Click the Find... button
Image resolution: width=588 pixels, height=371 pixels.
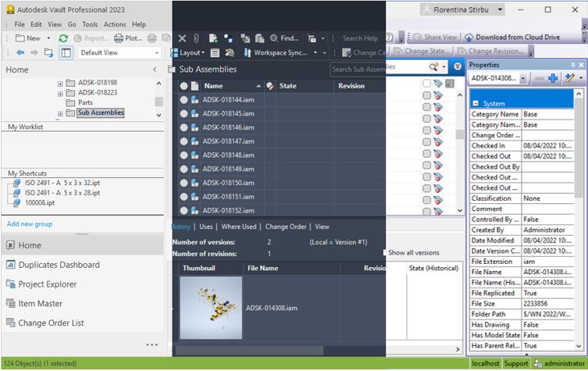(x=284, y=38)
